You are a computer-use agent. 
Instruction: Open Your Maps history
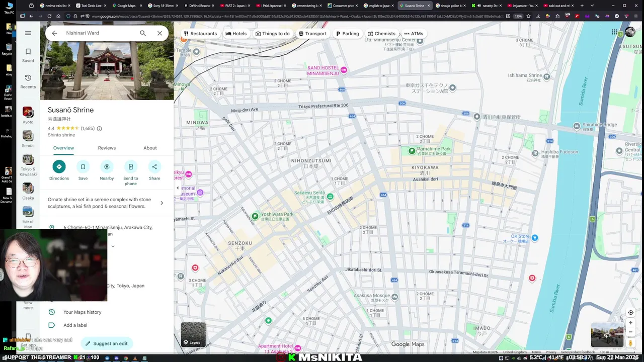82,312
